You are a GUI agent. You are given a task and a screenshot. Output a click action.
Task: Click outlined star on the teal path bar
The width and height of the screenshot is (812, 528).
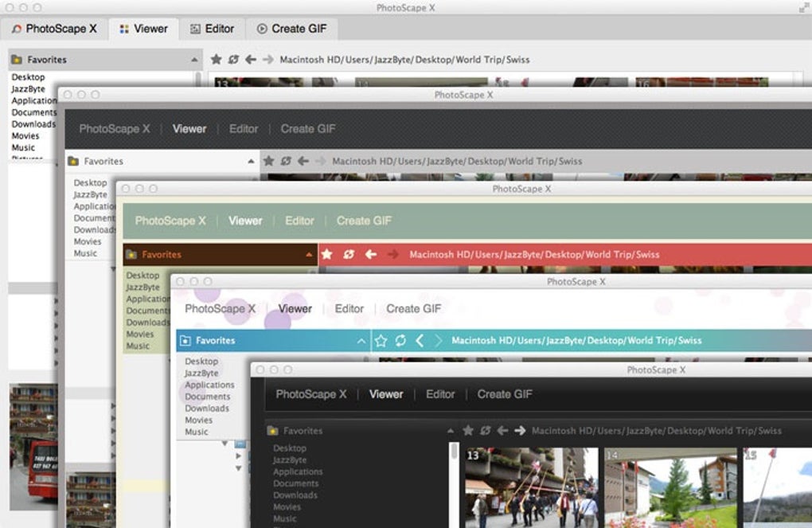[x=381, y=340]
